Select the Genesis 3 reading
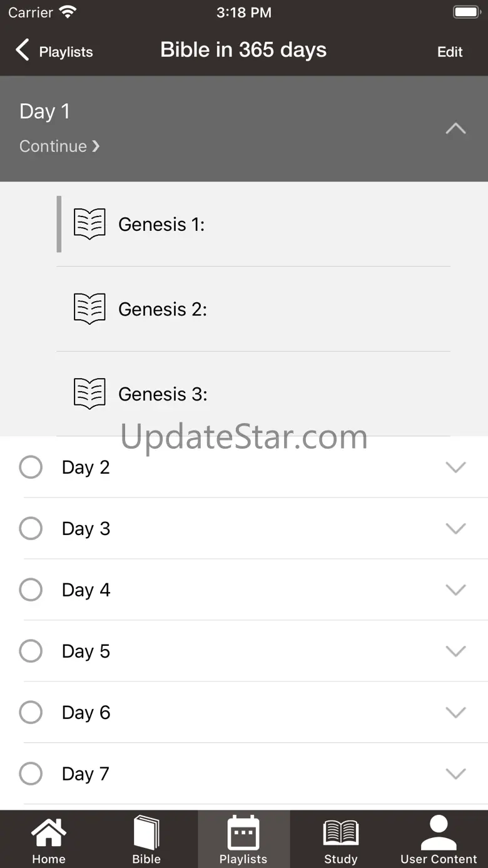 (x=253, y=394)
